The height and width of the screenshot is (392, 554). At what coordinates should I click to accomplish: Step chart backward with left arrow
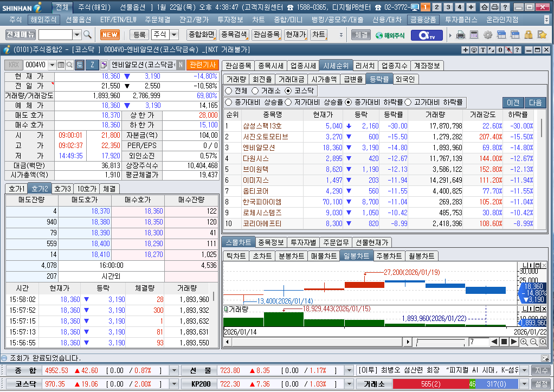point(494,342)
